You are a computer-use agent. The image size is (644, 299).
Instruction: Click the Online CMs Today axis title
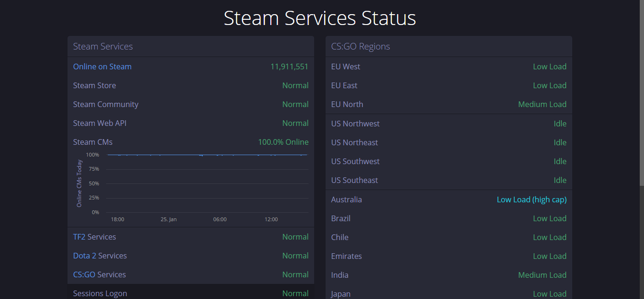coord(79,183)
